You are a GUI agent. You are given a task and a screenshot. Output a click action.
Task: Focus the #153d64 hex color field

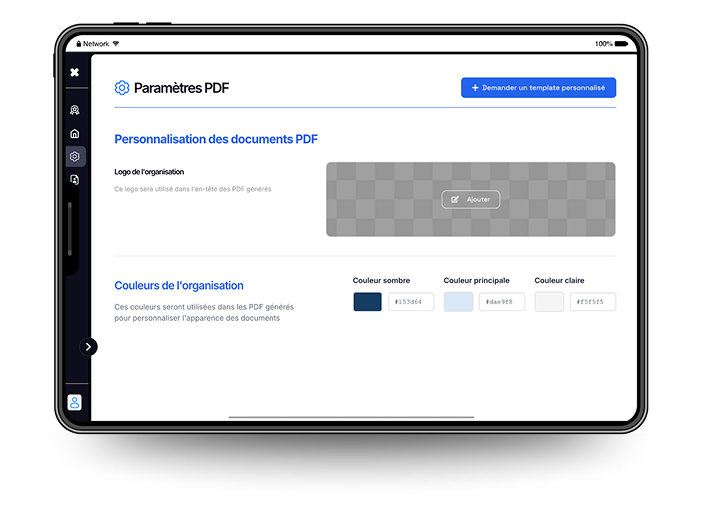click(x=411, y=302)
